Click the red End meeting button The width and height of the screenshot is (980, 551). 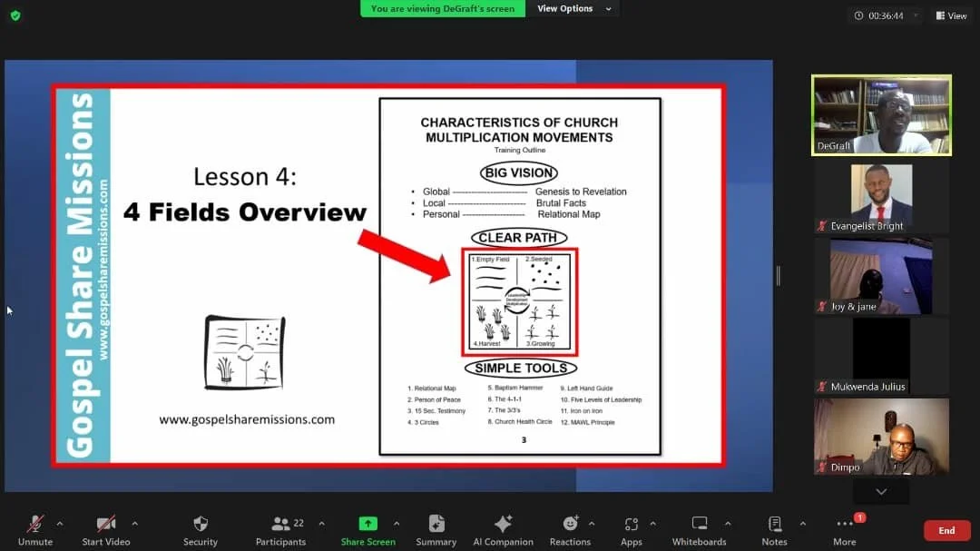tap(946, 530)
